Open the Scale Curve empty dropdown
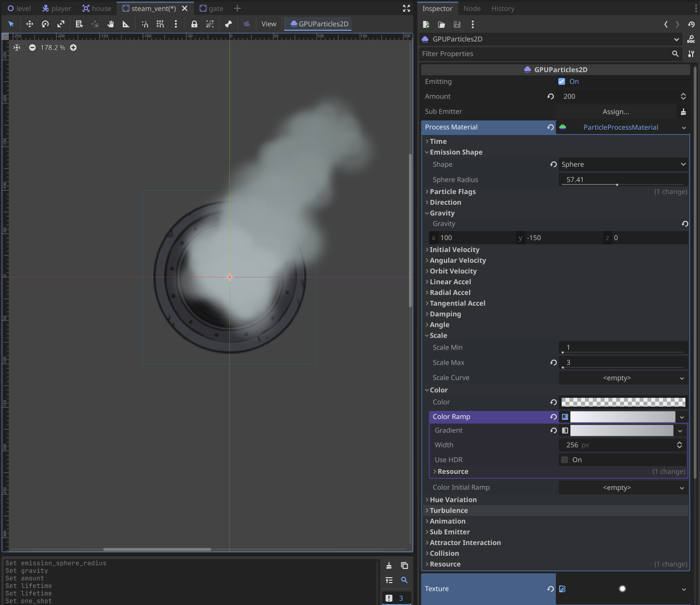The image size is (700, 605). pos(624,378)
